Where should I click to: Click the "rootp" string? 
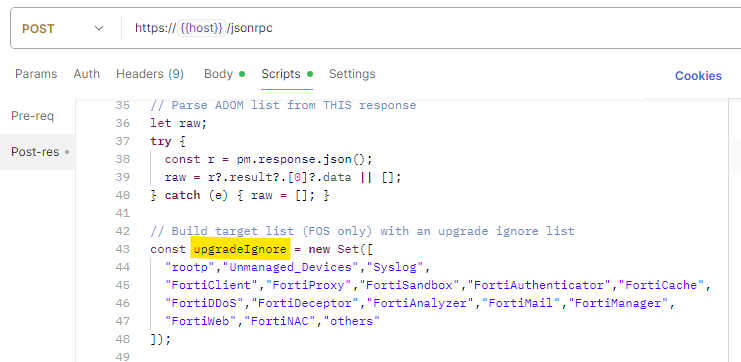click(190, 267)
